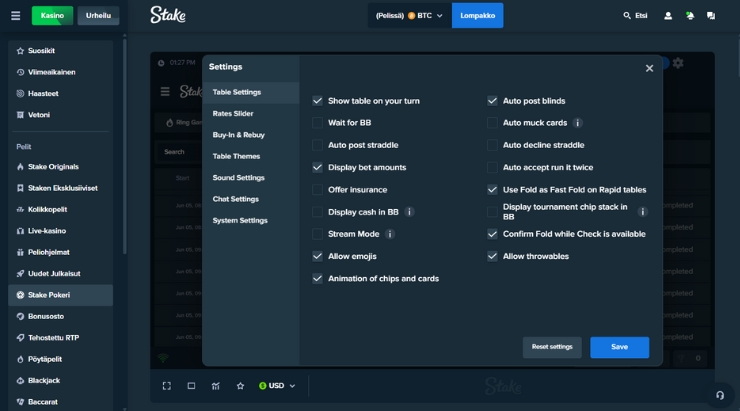The image size is (740, 411).
Task: Open Stake Originals category
Action: click(x=60, y=167)
